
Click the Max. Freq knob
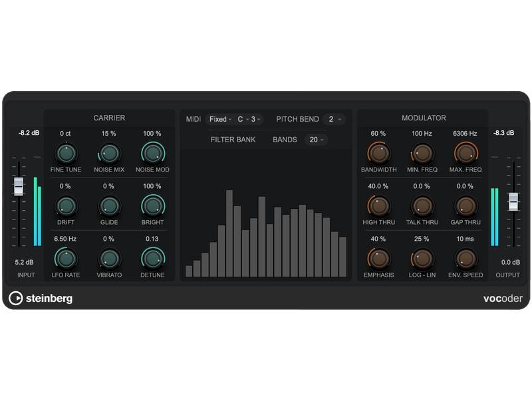click(x=465, y=154)
